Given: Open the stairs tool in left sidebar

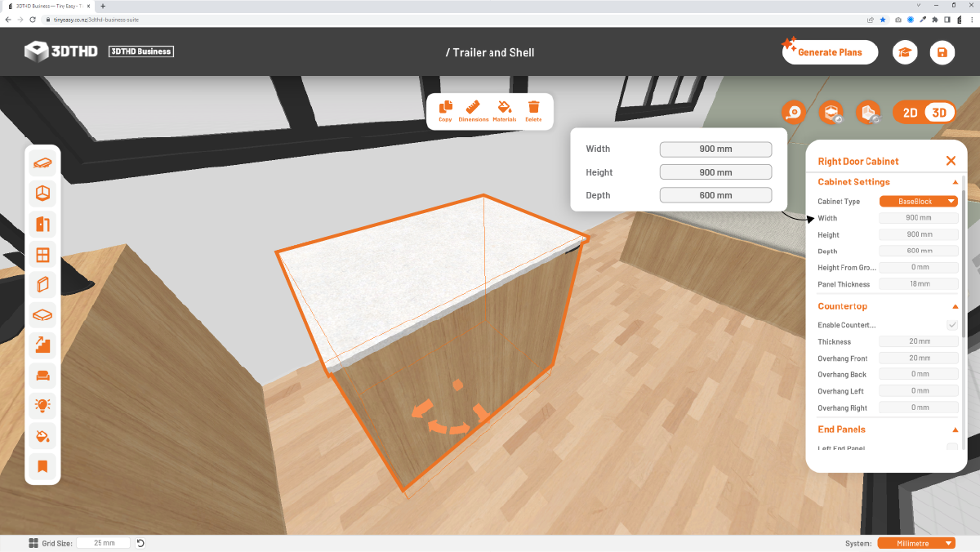Looking at the screenshot, I should [x=42, y=345].
